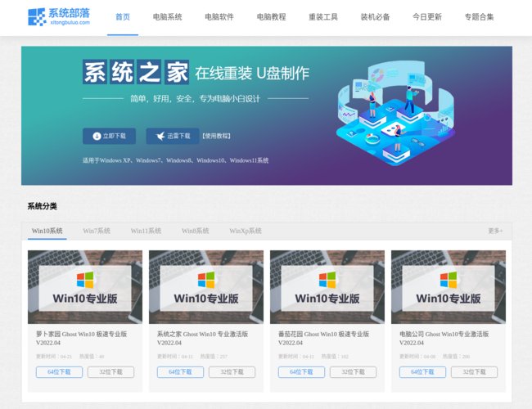Viewport: 532px width, 409px height.
Task: Open the 电脑公司 Win10 thumbnail image
Action: click(449, 286)
